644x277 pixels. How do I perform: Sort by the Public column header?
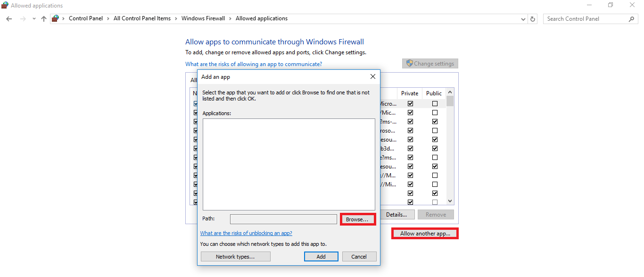(x=434, y=93)
